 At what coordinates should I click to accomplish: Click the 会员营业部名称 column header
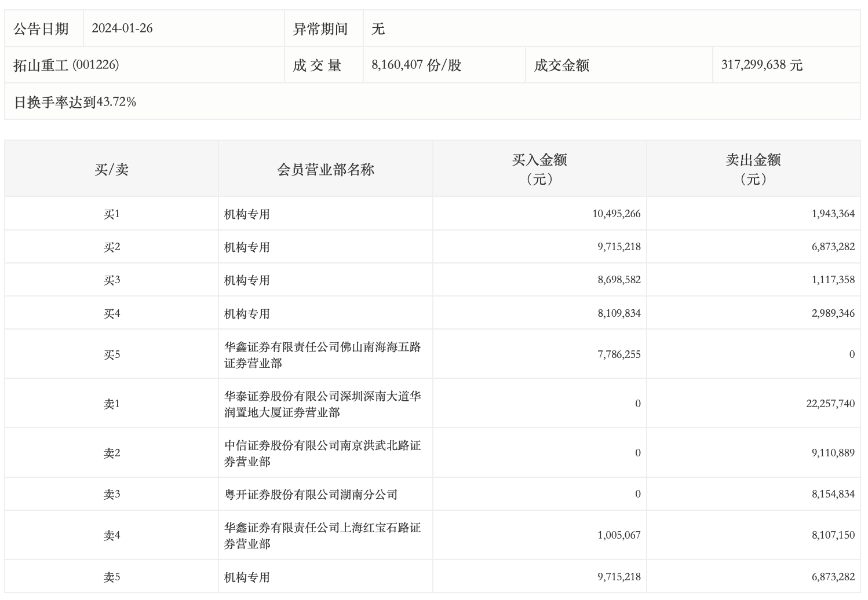tap(325, 169)
